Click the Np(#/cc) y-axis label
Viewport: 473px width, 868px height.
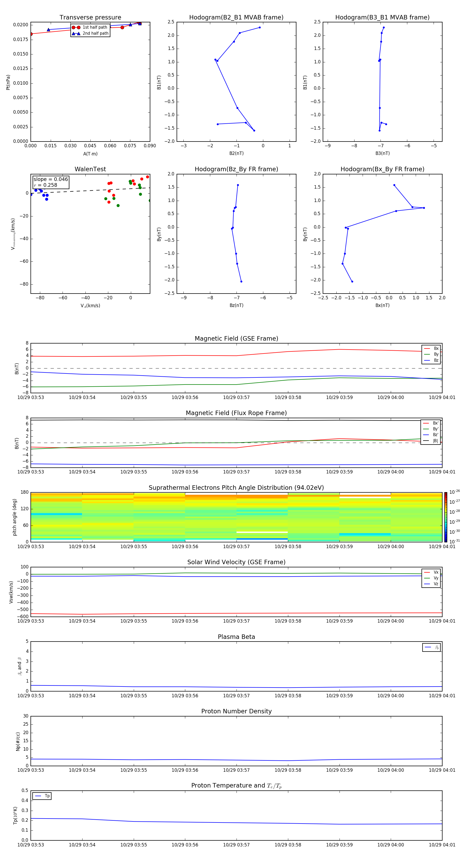click(x=18, y=741)
